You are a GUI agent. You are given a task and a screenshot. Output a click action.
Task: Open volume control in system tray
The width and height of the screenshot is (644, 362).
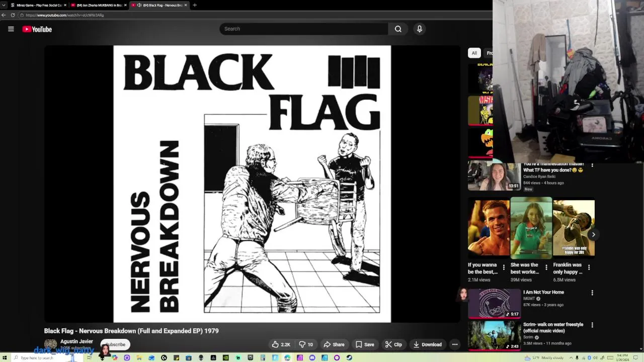pyautogui.click(x=595, y=358)
